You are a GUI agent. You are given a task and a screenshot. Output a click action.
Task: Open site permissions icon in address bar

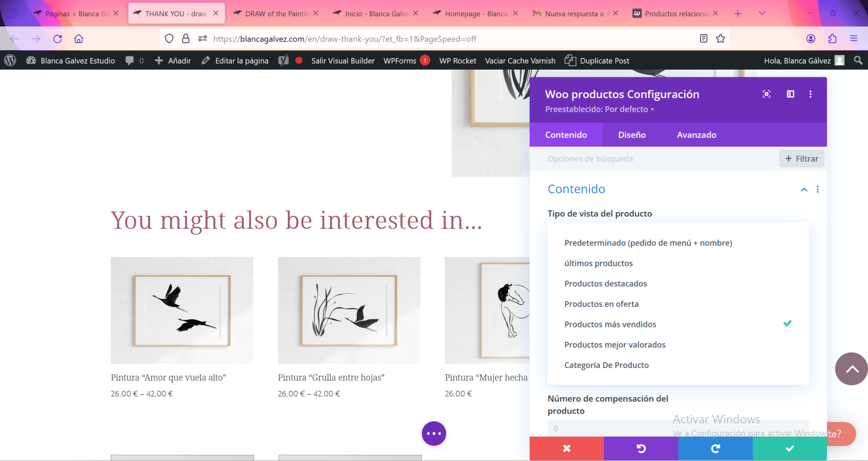[203, 39]
